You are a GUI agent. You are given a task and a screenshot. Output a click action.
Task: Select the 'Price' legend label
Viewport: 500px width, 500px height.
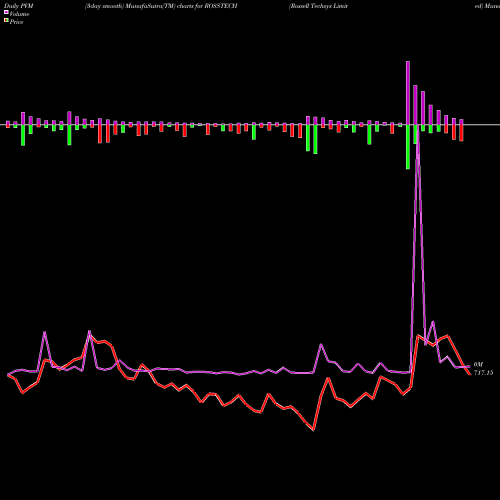click(16, 22)
